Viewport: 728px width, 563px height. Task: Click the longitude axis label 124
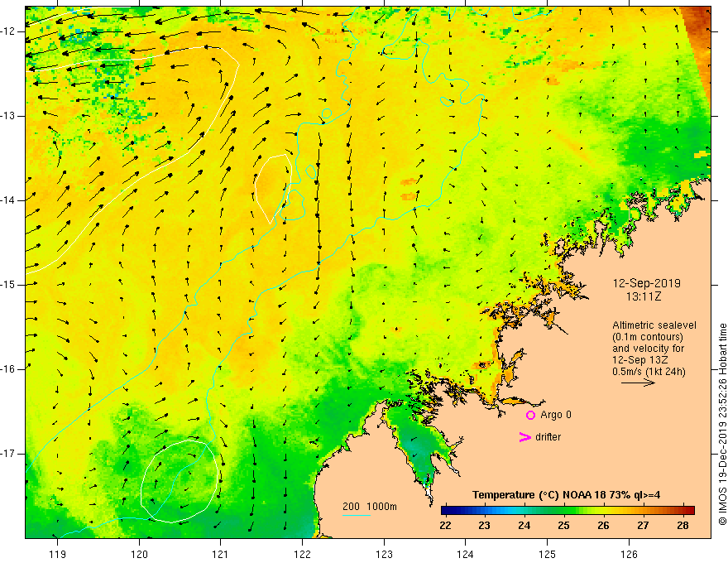tap(466, 554)
